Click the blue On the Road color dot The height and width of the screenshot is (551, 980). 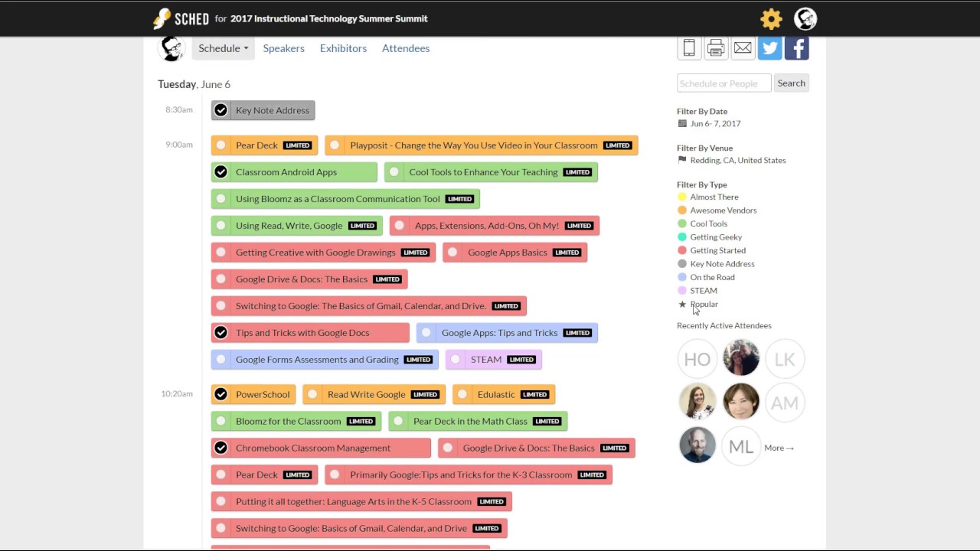tap(682, 277)
